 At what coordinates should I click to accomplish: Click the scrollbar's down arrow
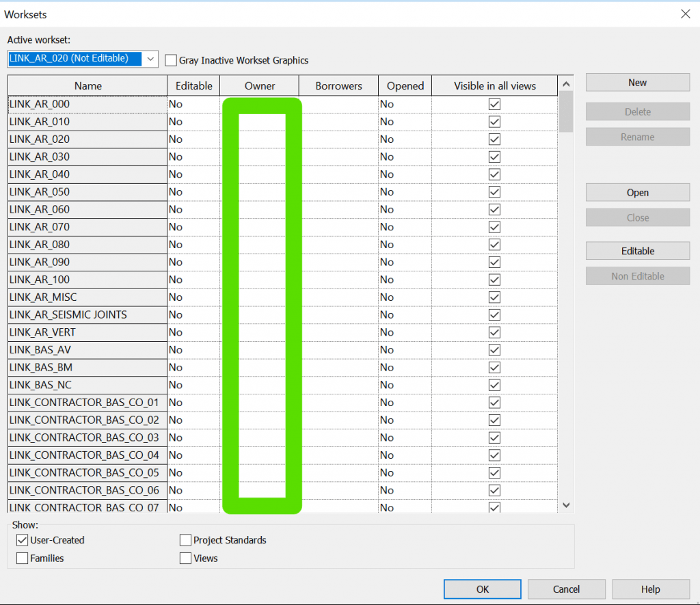coord(565,505)
